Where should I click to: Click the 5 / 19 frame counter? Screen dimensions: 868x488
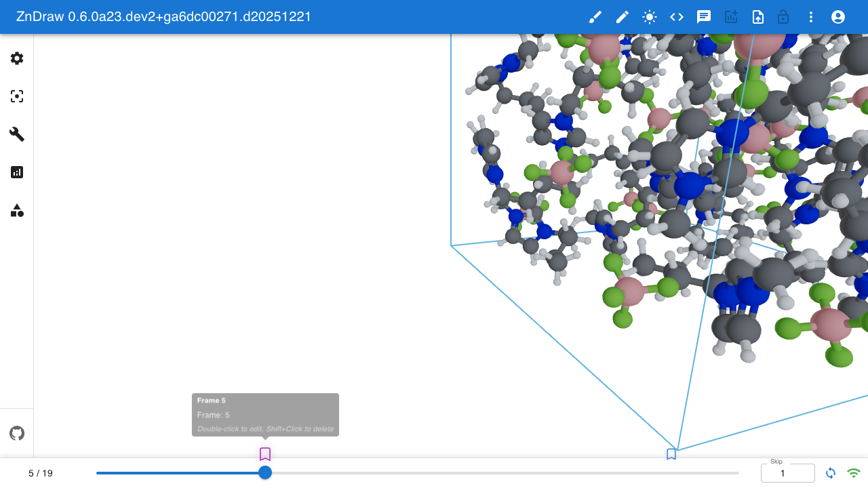pyautogui.click(x=41, y=473)
